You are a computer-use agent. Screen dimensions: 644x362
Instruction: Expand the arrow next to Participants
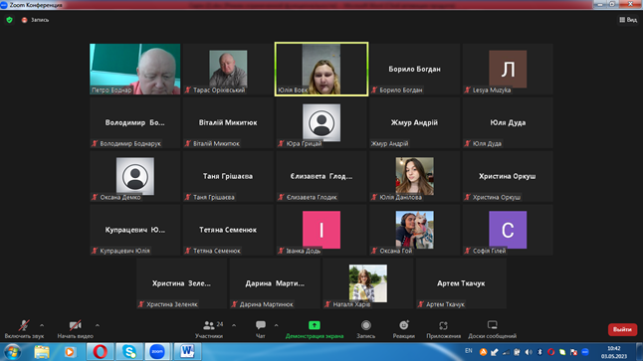pyautogui.click(x=234, y=325)
